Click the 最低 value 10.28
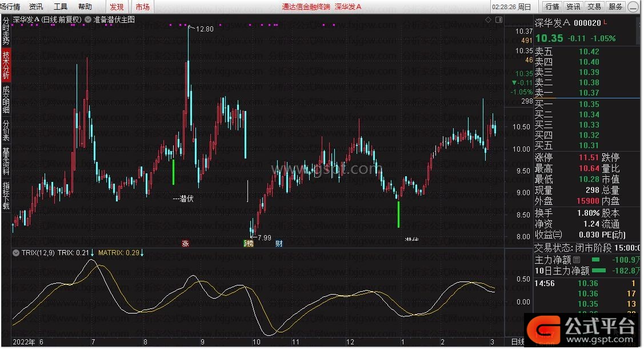The height and width of the screenshot is (349, 644). 589,180
